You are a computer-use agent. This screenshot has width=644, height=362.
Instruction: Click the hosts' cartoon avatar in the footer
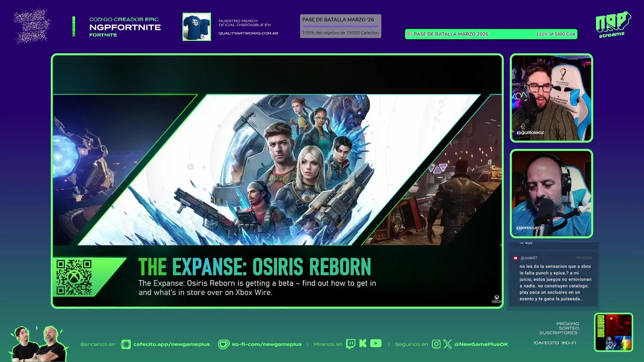click(x=38, y=343)
